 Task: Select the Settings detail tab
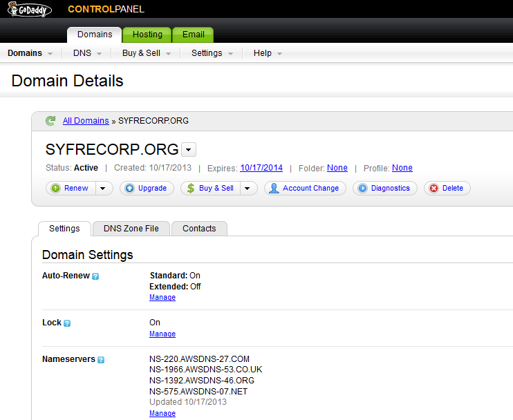pos(64,229)
